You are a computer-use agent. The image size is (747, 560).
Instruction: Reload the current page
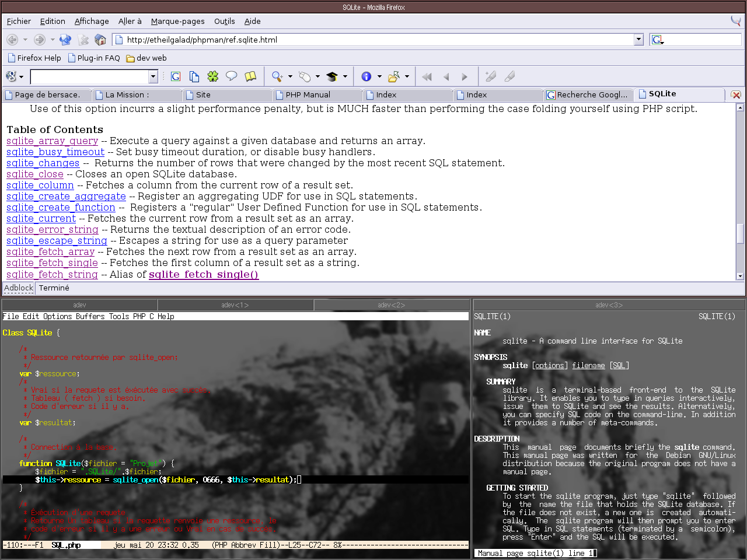click(65, 40)
